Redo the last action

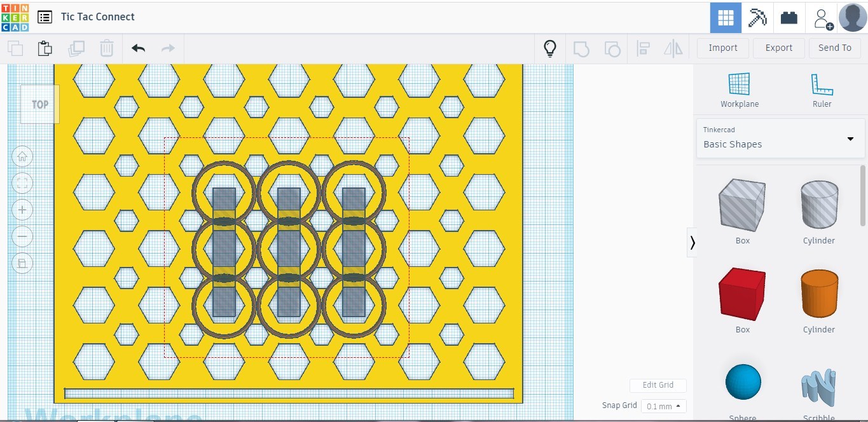click(168, 48)
